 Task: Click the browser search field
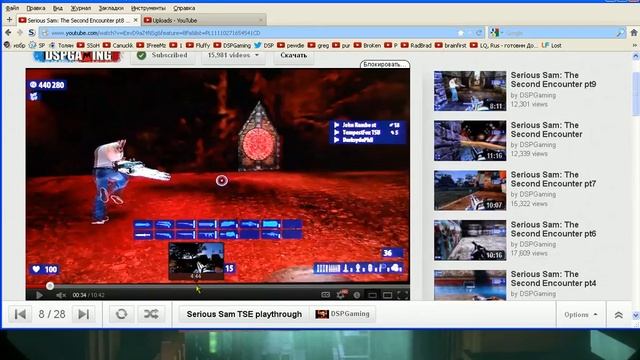(x=559, y=33)
